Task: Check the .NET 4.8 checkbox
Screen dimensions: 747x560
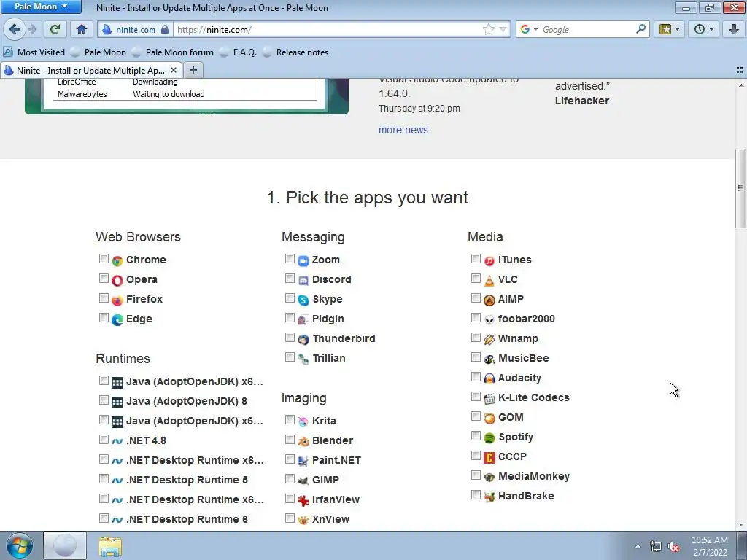Action: [104, 439]
